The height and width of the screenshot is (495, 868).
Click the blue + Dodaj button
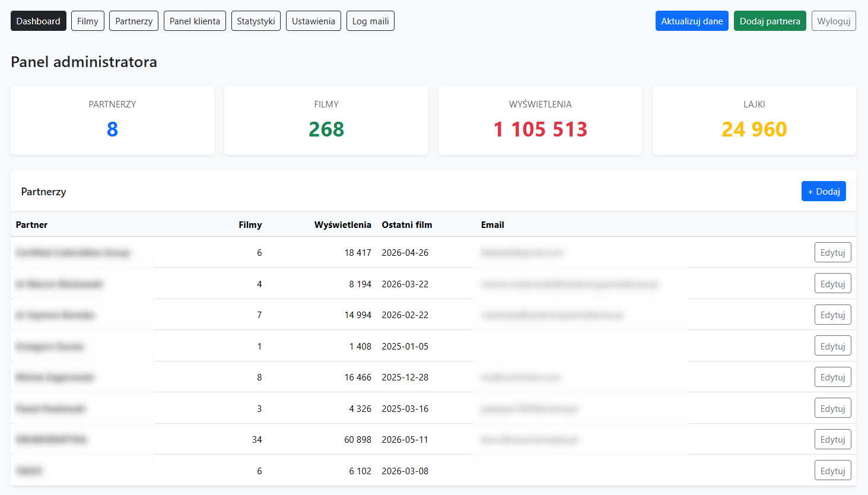point(824,191)
